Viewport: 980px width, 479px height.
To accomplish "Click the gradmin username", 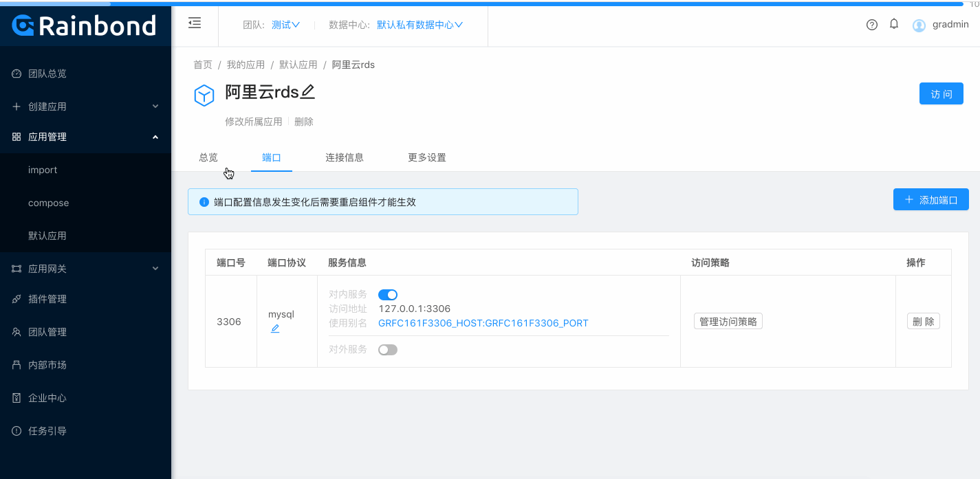I will click(950, 25).
